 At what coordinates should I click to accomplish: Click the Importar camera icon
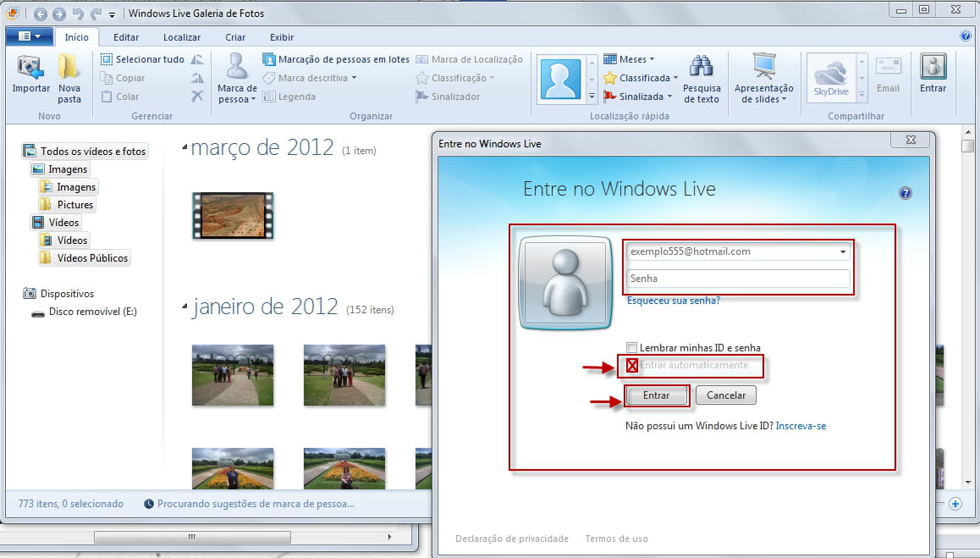point(30,67)
